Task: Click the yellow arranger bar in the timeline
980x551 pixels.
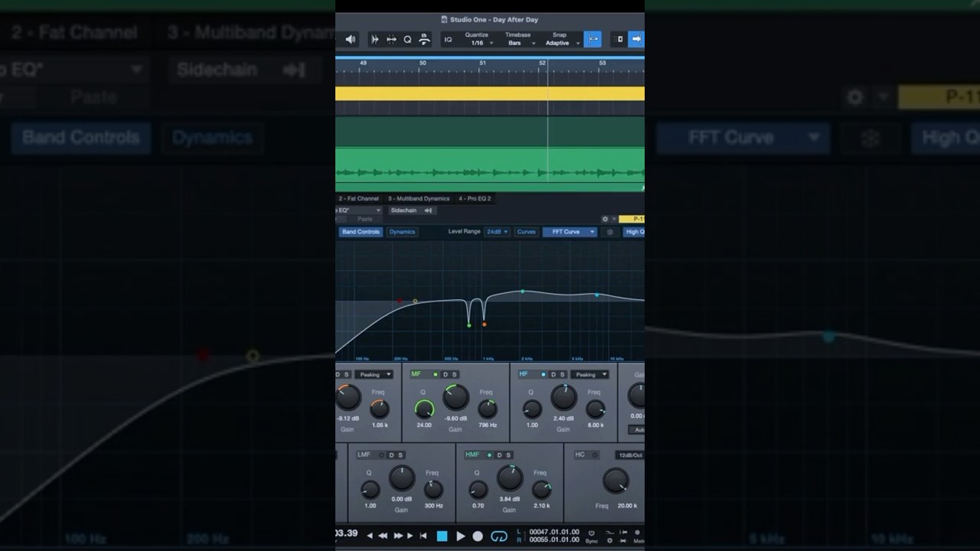Action: [x=490, y=93]
